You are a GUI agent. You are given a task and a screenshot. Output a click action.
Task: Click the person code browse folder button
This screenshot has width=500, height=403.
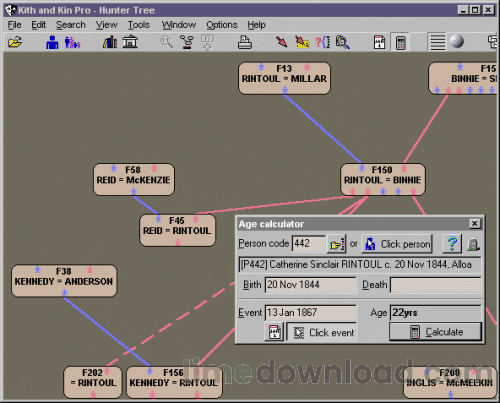[337, 244]
